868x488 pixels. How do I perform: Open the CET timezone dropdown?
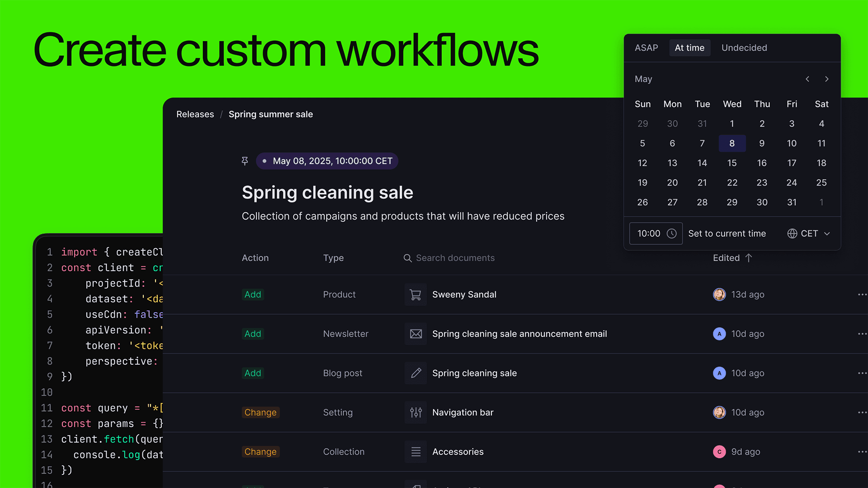(809, 234)
